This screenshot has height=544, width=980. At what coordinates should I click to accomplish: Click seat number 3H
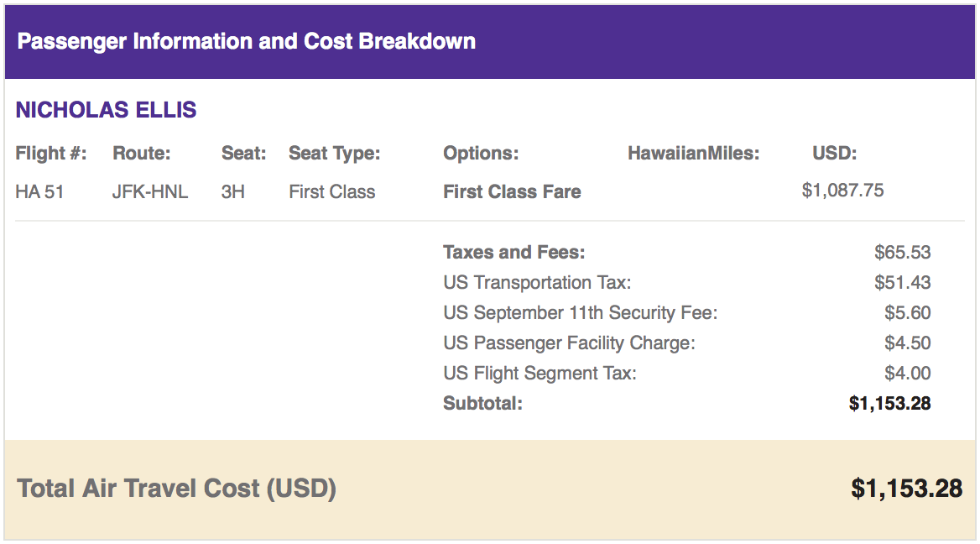point(233,191)
